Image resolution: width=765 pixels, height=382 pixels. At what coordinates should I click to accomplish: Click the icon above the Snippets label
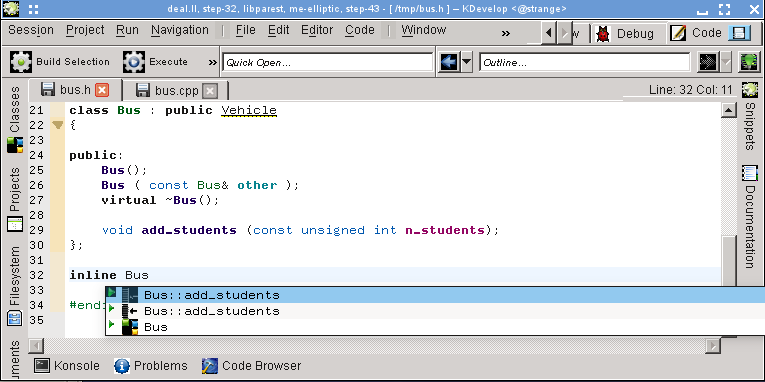750,90
